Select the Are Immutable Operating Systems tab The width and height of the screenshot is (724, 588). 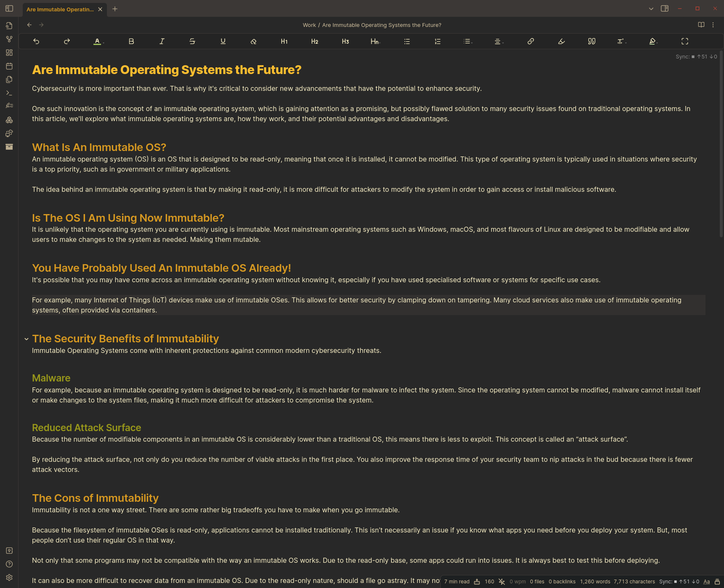[x=60, y=9]
